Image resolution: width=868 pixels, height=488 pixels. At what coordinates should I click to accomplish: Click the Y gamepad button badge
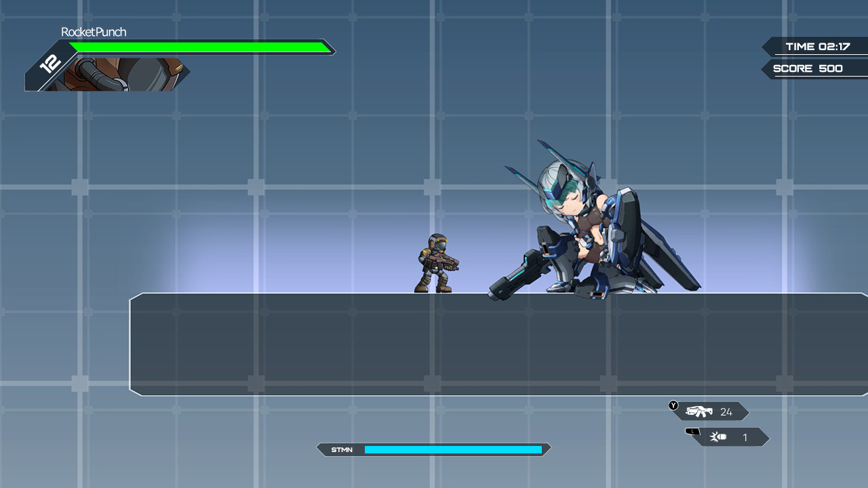(673, 404)
